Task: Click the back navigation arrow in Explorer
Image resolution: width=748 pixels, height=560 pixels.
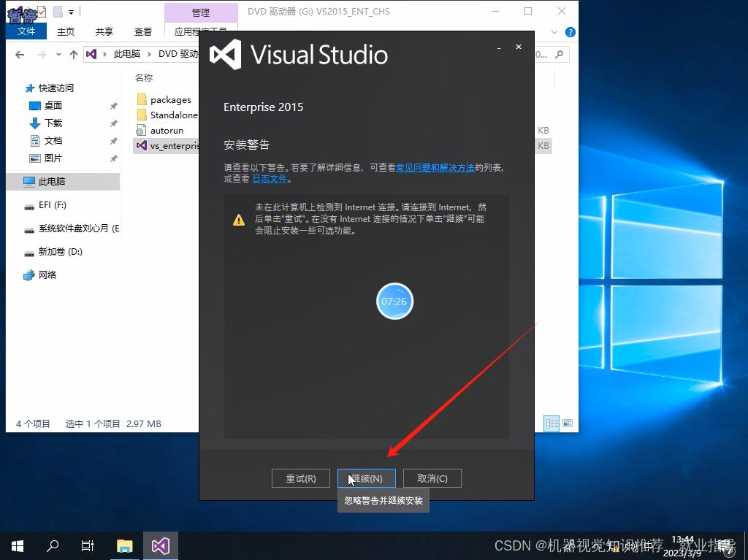Action: coord(19,54)
